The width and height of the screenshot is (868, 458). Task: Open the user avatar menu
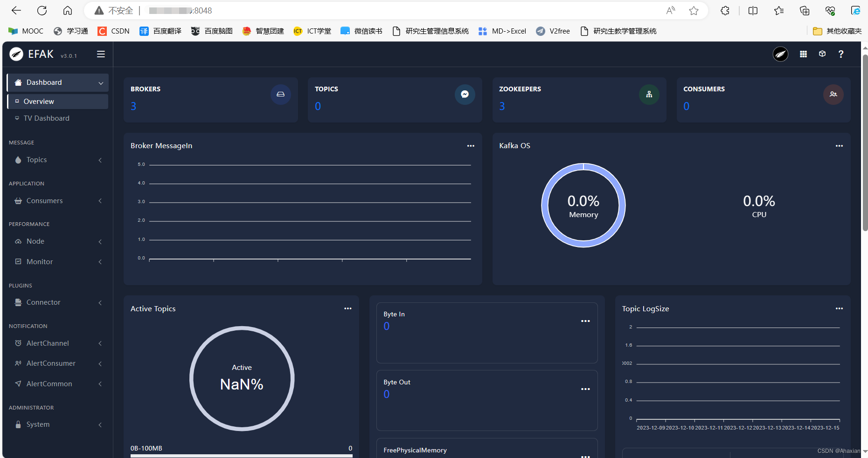point(780,54)
